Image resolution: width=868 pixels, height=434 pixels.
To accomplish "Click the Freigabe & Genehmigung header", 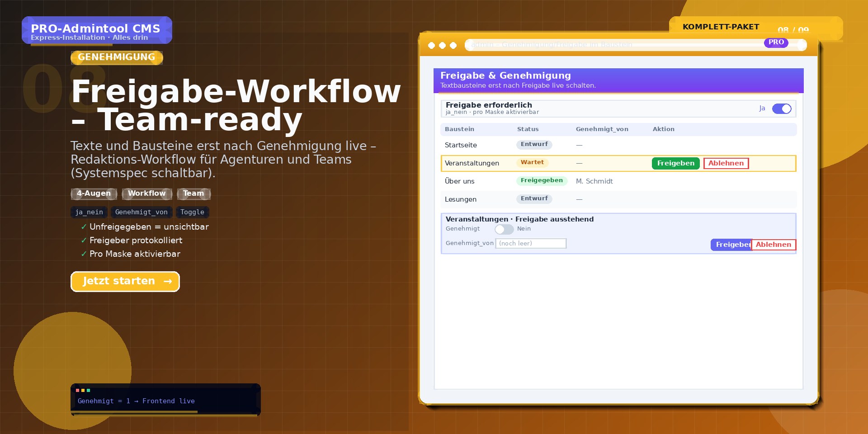I will click(618, 80).
